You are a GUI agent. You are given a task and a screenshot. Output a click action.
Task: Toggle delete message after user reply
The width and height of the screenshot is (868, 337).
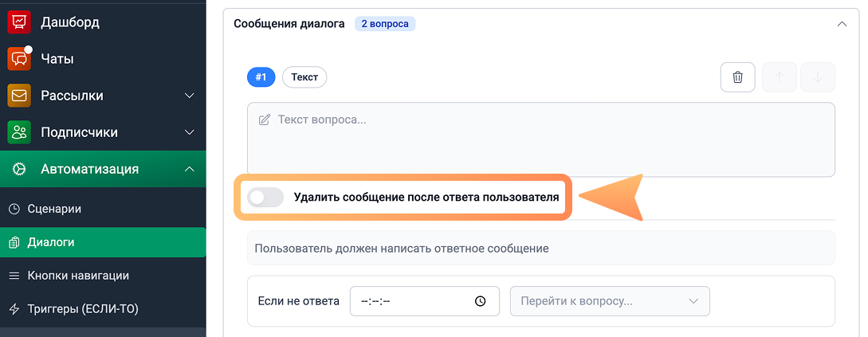265,197
